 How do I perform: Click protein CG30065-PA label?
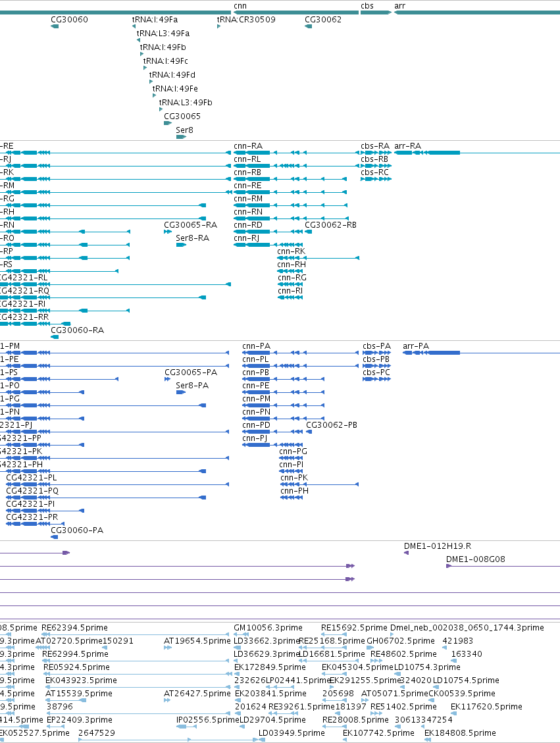[191, 372]
